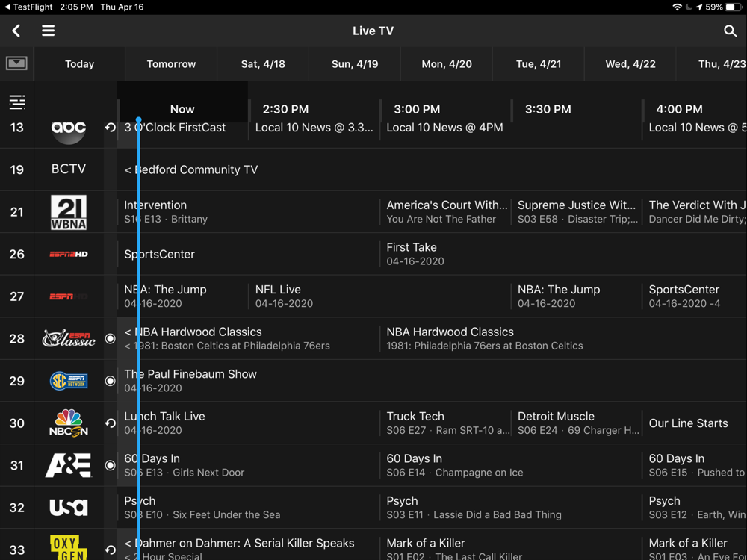Open Intervention S16 E13 Brittany
Viewport: 747px width, 560px height.
(x=248, y=212)
